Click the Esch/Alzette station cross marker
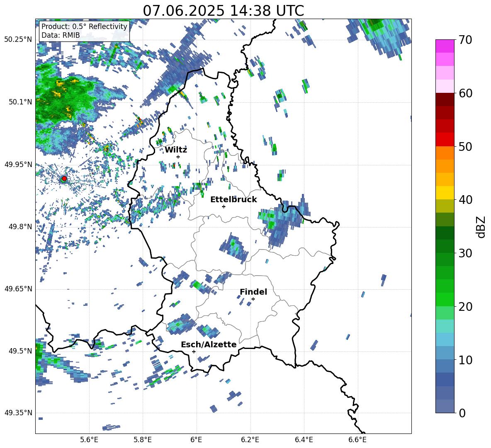491x448 pixels. [194, 351]
